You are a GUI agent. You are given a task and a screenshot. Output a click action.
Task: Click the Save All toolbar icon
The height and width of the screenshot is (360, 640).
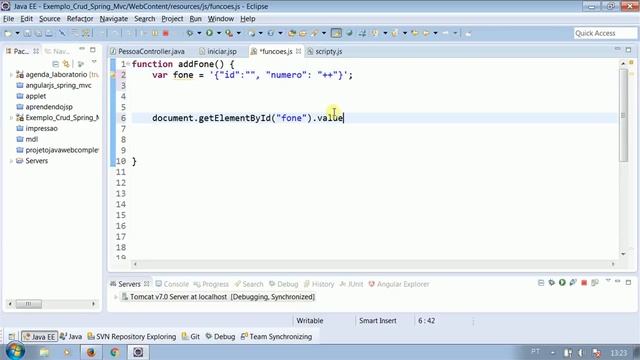point(38,33)
